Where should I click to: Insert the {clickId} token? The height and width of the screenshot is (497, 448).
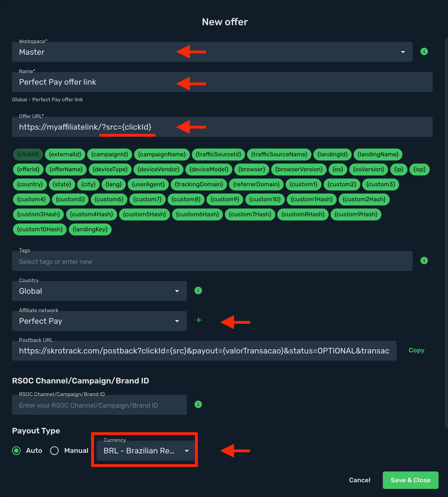click(x=28, y=154)
